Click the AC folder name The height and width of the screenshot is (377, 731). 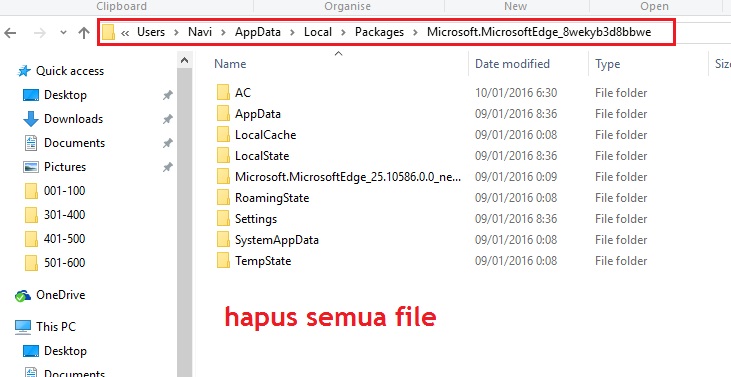(x=242, y=93)
